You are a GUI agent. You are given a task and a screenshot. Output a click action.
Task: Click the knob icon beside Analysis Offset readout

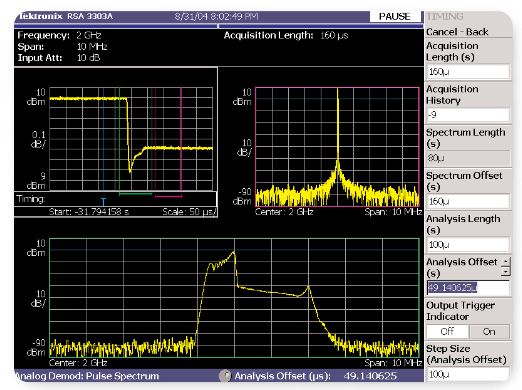pyautogui.click(x=225, y=376)
